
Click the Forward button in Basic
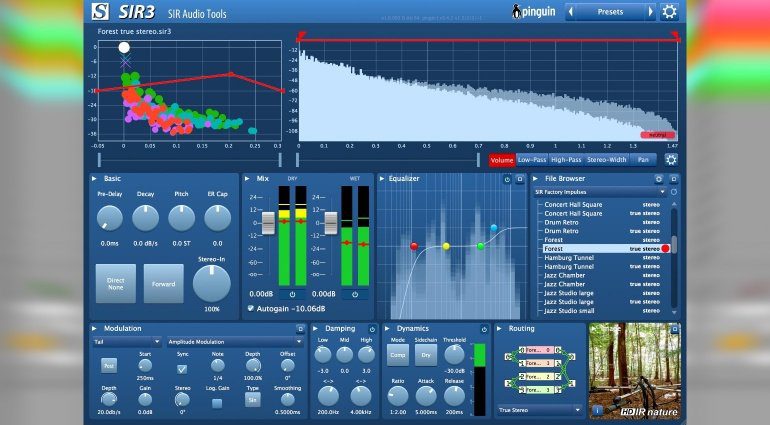pos(163,283)
